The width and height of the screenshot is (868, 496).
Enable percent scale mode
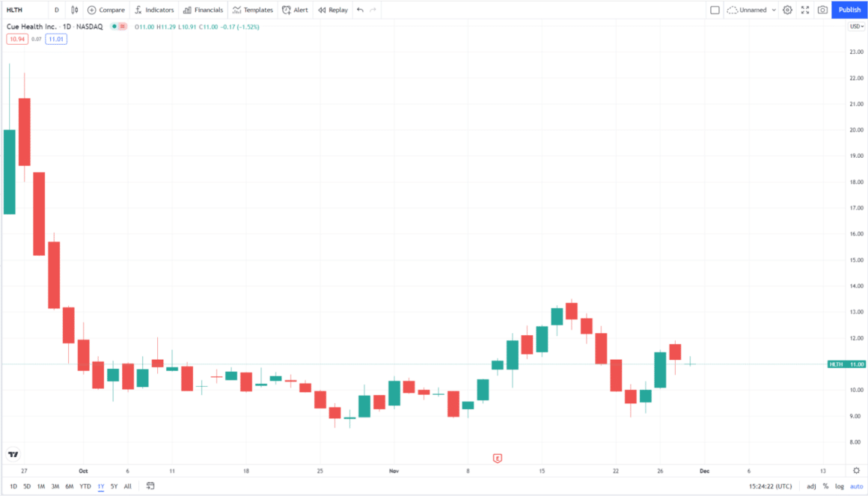[x=825, y=486]
